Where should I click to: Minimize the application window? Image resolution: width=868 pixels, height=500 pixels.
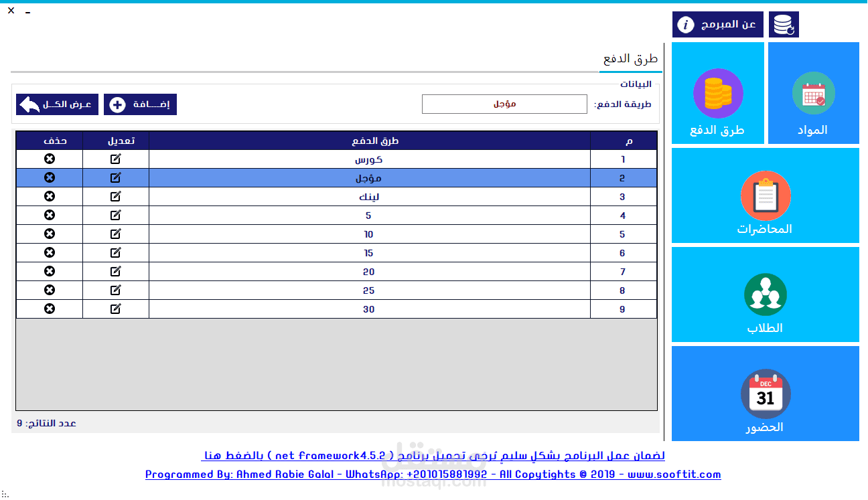click(x=27, y=11)
